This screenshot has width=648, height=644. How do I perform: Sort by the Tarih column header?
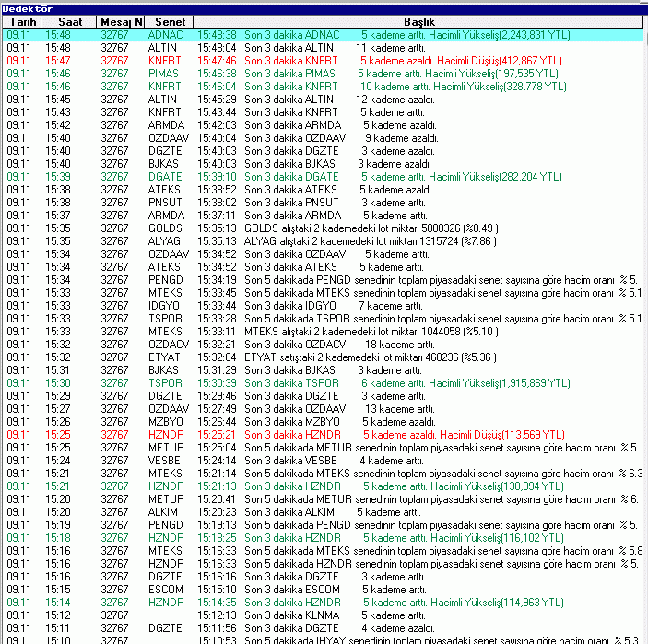[x=23, y=20]
